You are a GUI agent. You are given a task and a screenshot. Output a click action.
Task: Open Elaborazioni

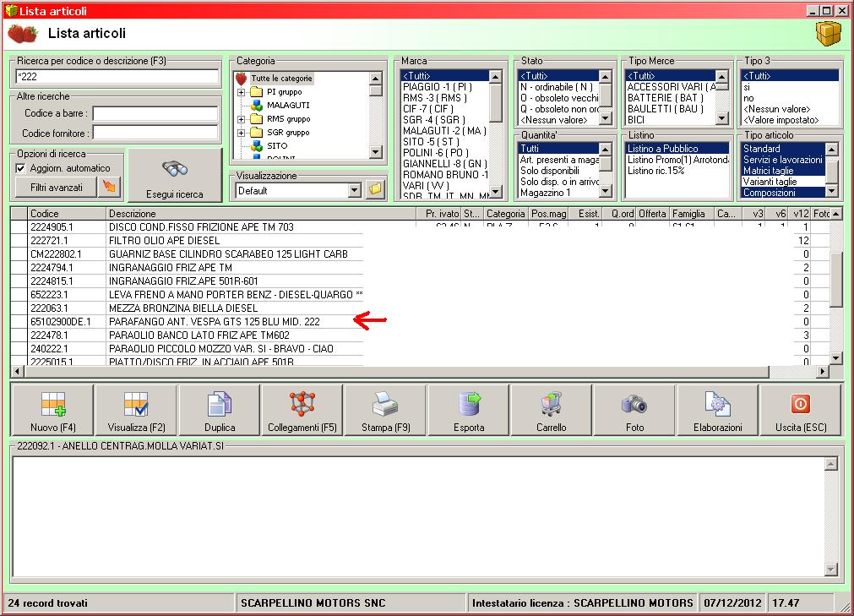(x=717, y=410)
